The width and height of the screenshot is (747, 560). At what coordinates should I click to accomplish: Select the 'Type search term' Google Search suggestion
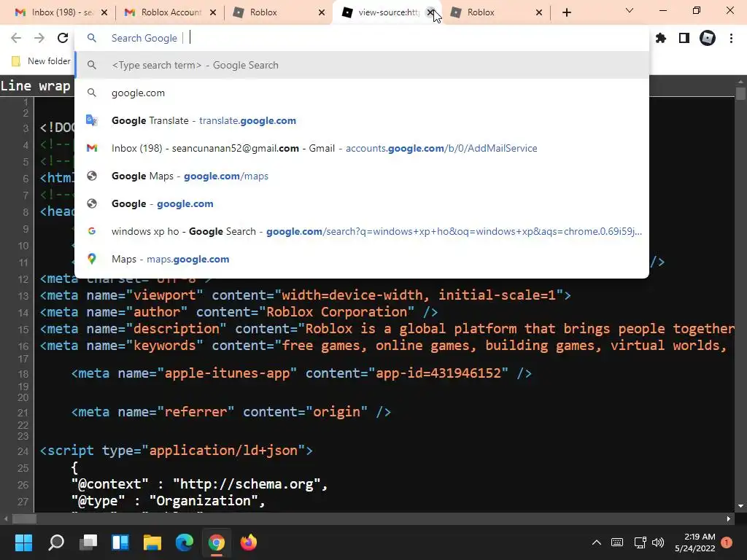(x=362, y=65)
